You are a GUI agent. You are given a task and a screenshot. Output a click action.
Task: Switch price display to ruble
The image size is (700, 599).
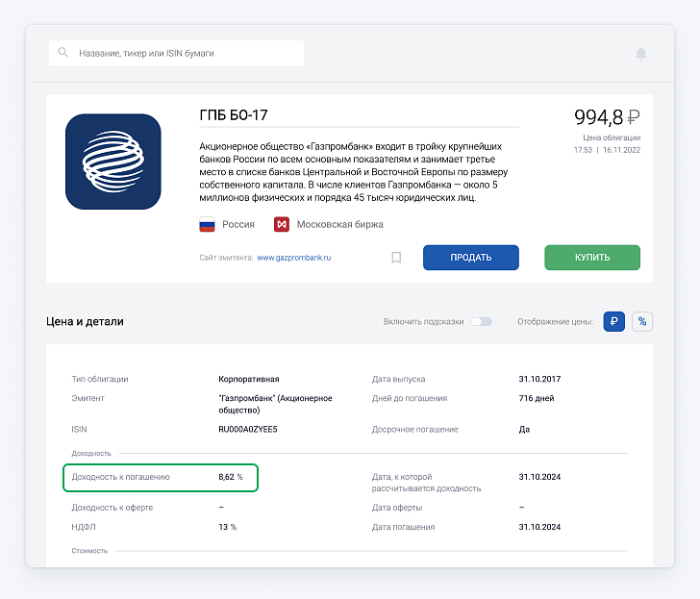(x=613, y=321)
